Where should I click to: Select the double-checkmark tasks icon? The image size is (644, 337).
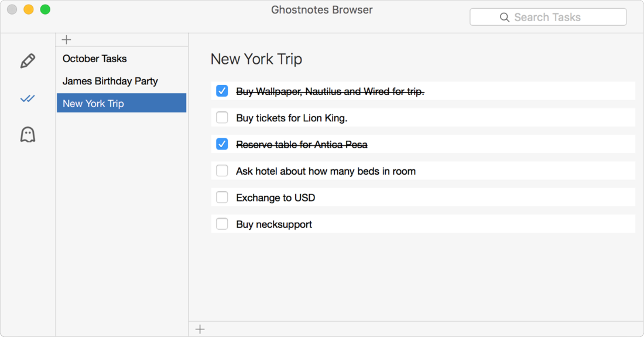click(x=28, y=98)
